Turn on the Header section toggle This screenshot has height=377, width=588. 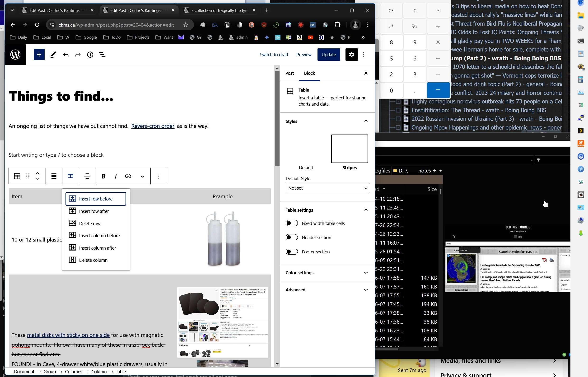coord(292,237)
